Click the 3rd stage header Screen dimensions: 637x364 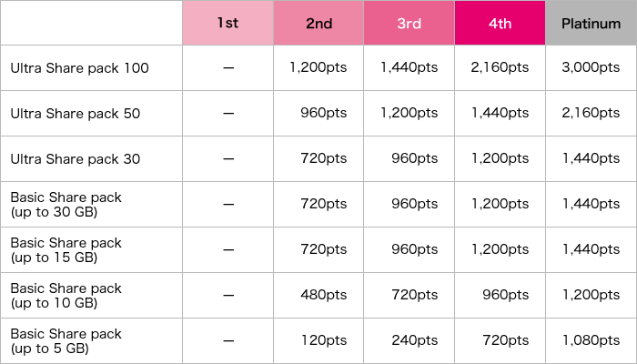[409, 23]
